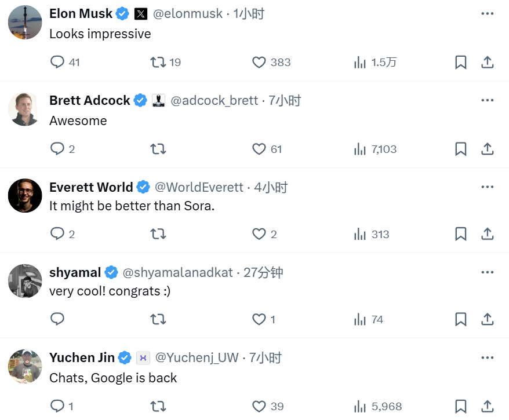509x420 pixels.
Task: Repost shyamal's congrats reply
Action: [x=158, y=319]
